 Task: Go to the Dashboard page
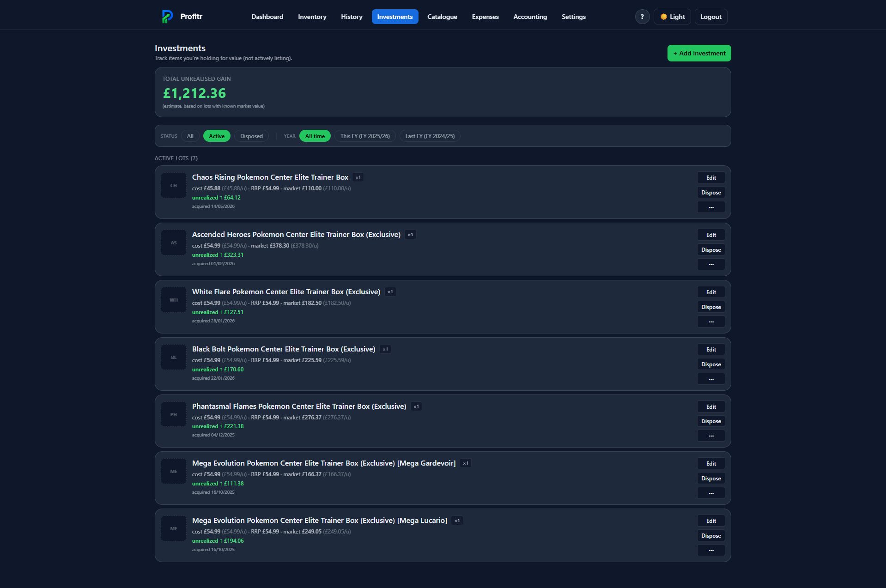[267, 17]
